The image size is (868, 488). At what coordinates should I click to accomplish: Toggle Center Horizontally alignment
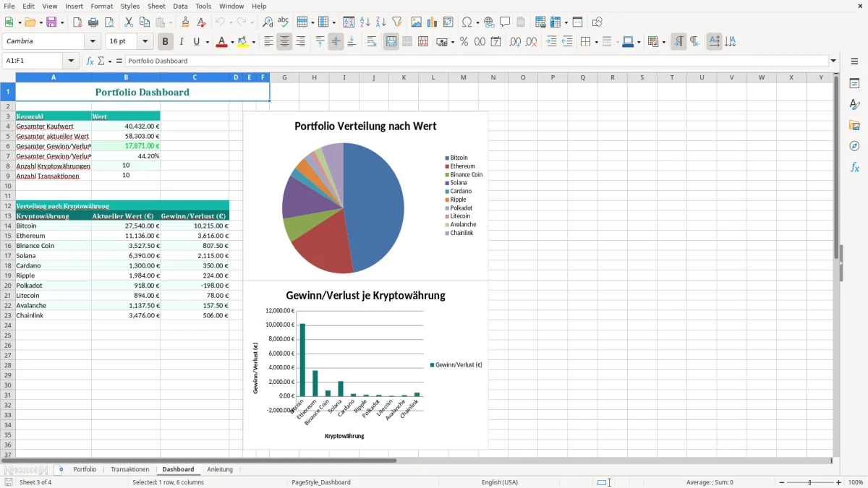[x=284, y=42]
